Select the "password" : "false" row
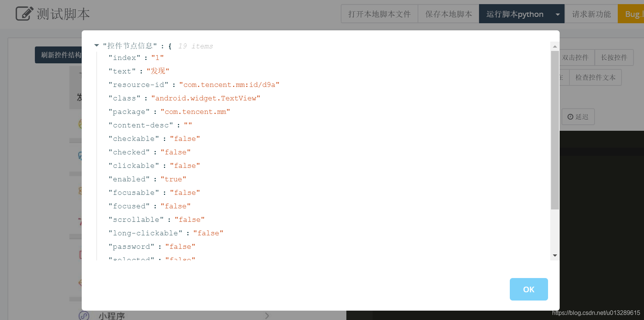Screen dimensions: 644x320 (x=152, y=247)
